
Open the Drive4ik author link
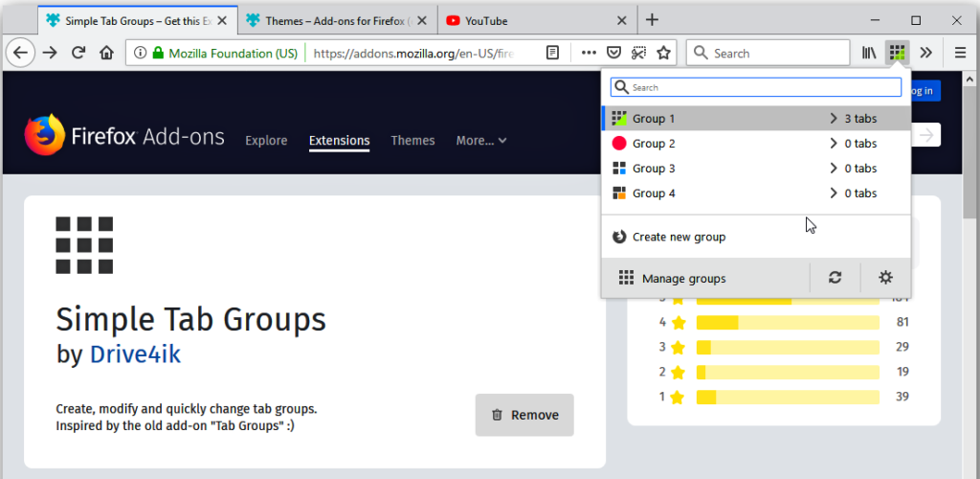coord(135,354)
